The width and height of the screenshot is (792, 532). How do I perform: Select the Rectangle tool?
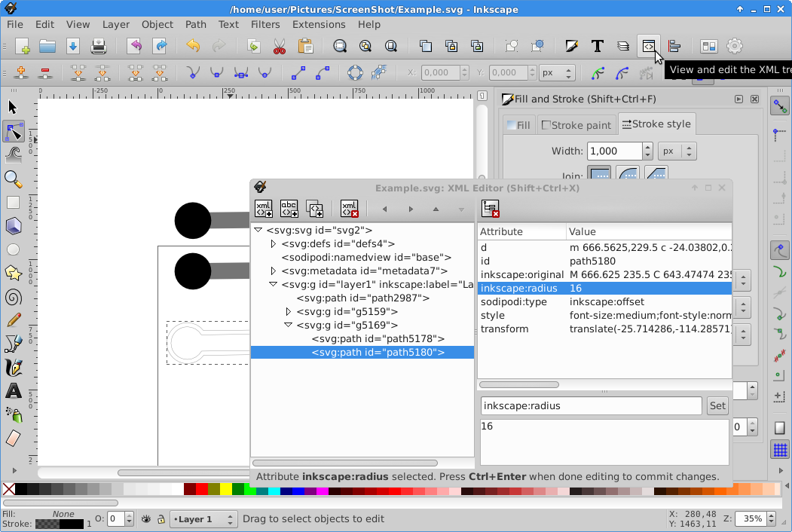pos(13,203)
